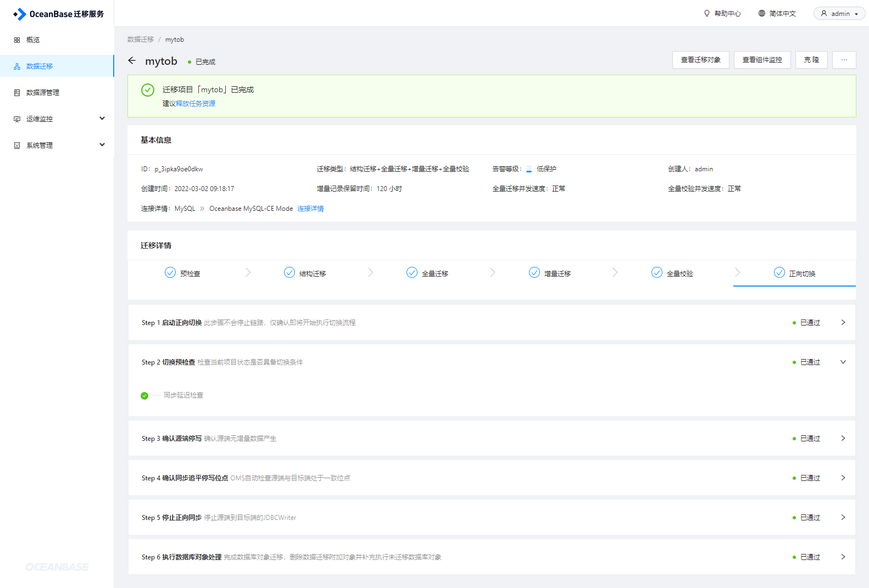Click the 全量迁移 step check icon
869x588 pixels.
[412, 272]
